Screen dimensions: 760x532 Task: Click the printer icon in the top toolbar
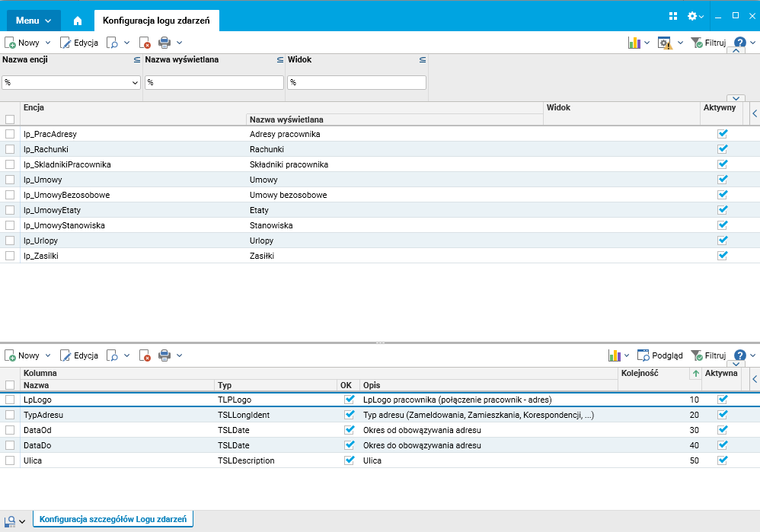tap(164, 43)
